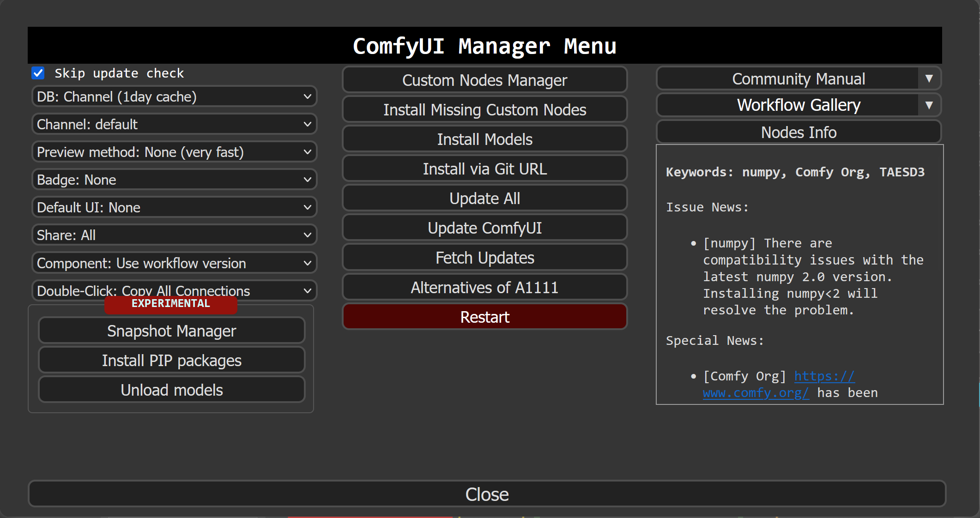
Task: Expand the Community Manual dropdown arrow
Action: pyautogui.click(x=930, y=78)
